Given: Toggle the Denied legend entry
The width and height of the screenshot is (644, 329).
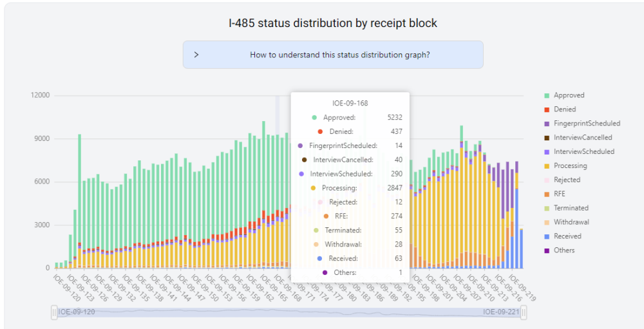Looking at the screenshot, I should tap(564, 109).
